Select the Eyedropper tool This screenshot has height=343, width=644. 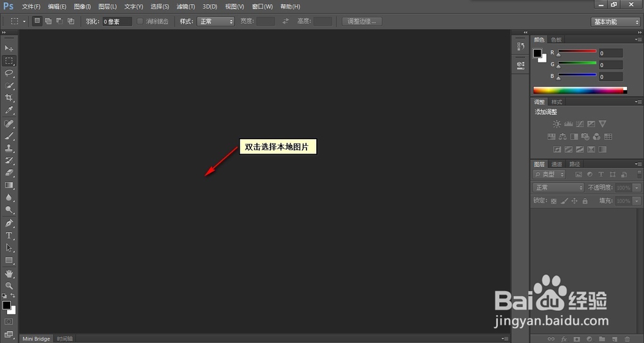point(8,110)
